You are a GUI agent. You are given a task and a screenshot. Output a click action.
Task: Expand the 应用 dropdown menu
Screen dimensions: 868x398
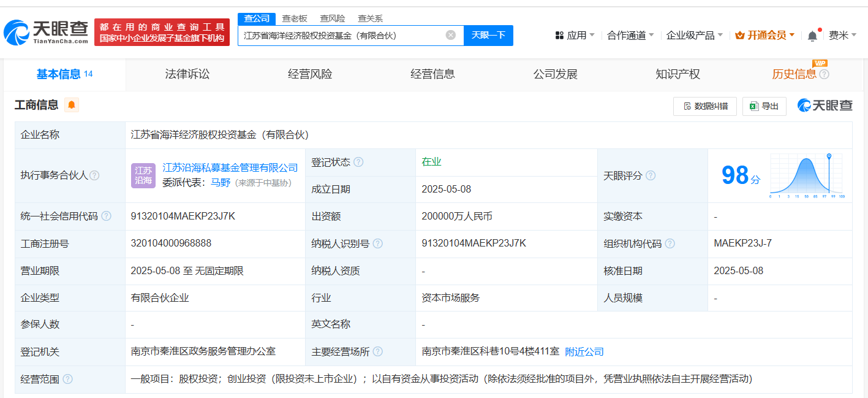575,36
